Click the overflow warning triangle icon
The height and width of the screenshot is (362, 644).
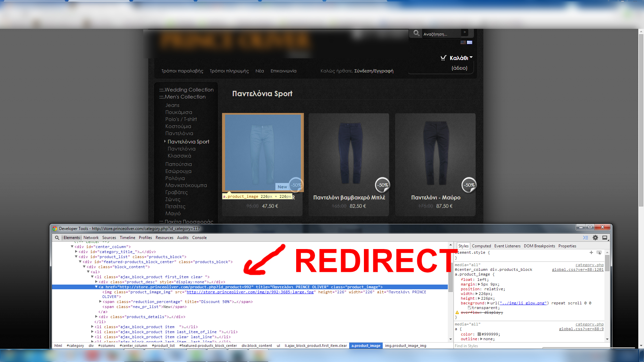point(457,312)
